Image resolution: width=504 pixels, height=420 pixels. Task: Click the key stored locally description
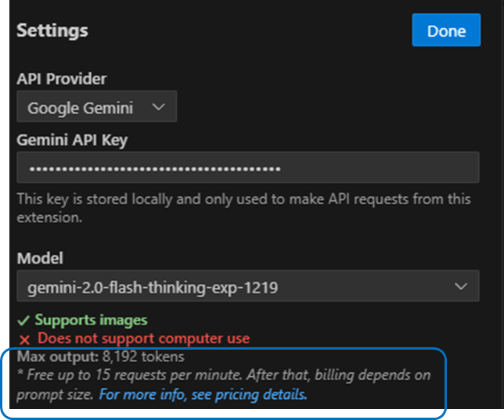pos(243,208)
